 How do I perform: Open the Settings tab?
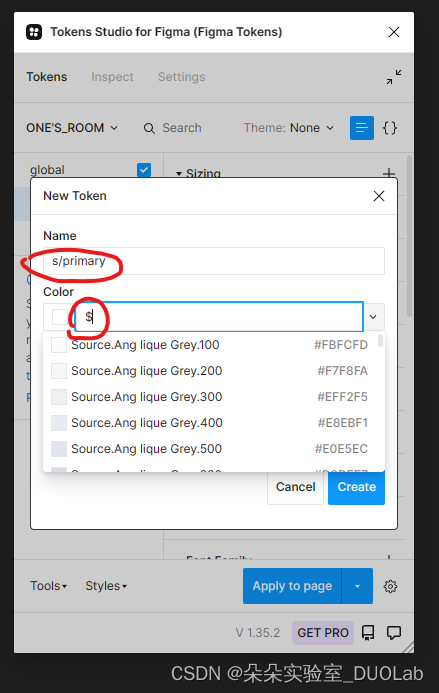[181, 77]
